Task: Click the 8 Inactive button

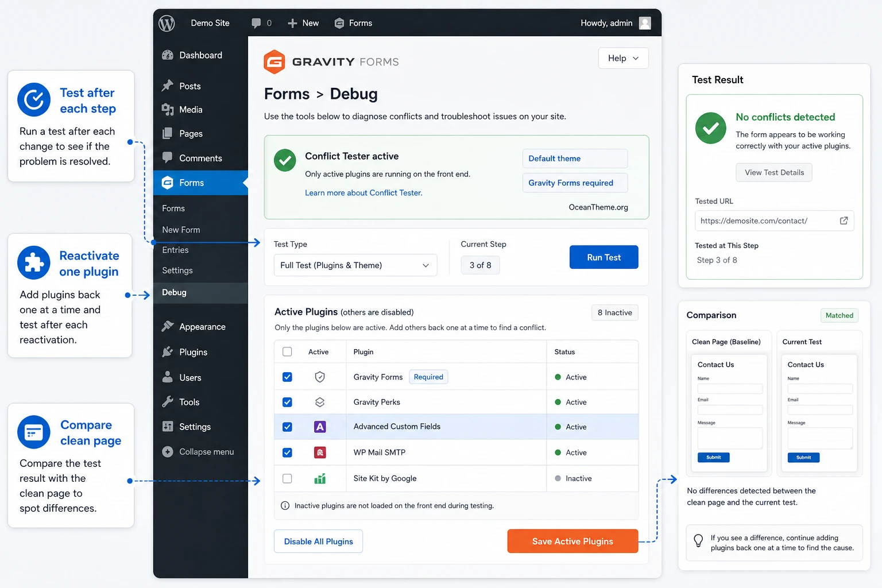Action: pyautogui.click(x=614, y=312)
